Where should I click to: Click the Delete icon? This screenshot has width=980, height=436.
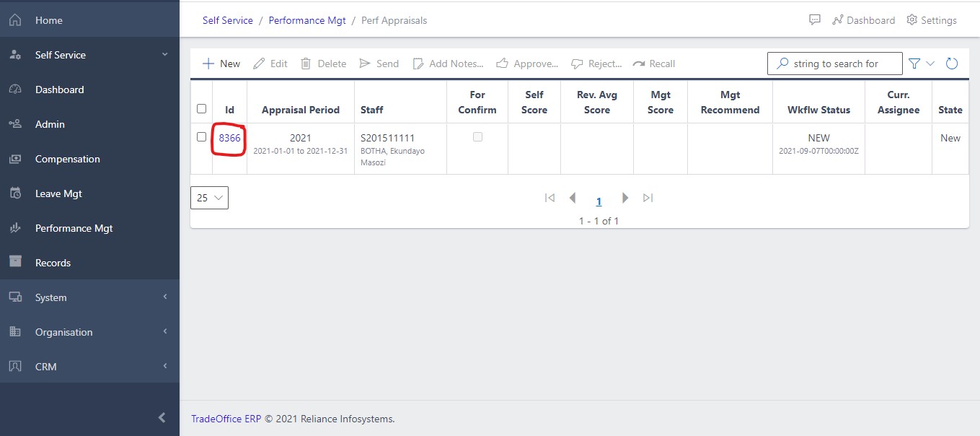306,64
